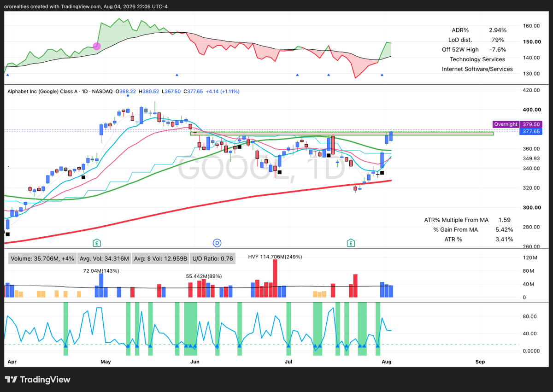Screen dimensions: 553x392
Task: Click the Sep label on the time axis
Action: 480,362
